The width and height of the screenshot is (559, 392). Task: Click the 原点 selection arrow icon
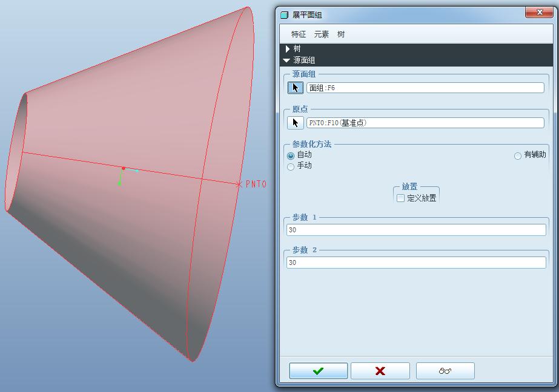click(295, 122)
